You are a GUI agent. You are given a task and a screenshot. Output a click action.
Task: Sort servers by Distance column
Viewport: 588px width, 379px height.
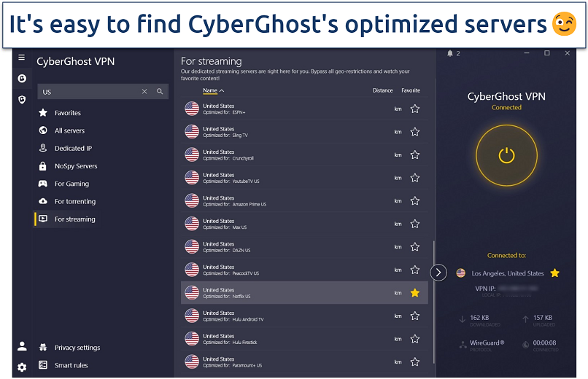point(382,90)
